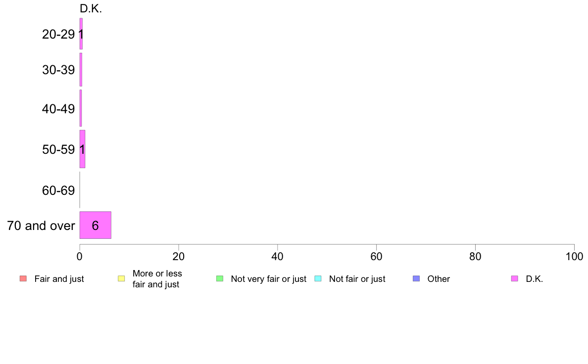Select the 70 and over bar
This screenshot has width=588, height=364.
tap(95, 225)
